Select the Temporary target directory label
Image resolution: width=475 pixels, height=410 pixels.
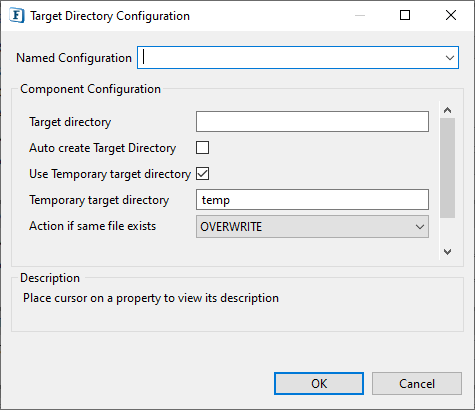(x=99, y=200)
